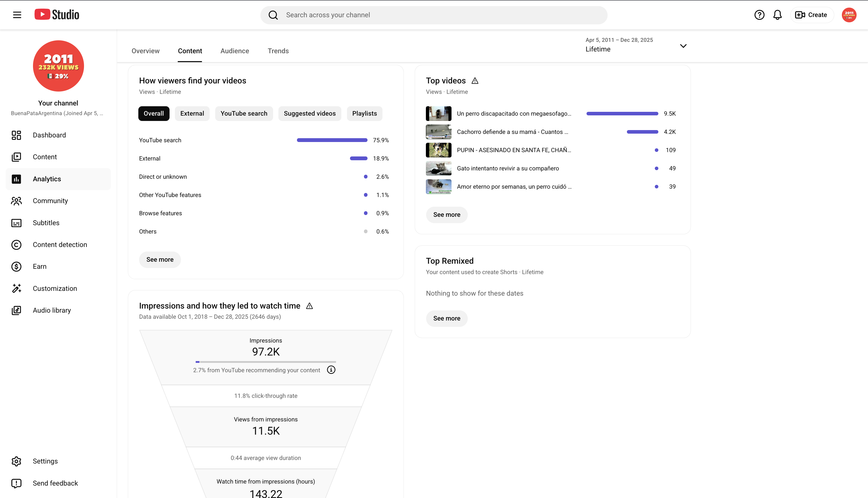Viewport: 868px width, 498px height.
Task: Click the Settings gear icon
Action: coord(16,461)
